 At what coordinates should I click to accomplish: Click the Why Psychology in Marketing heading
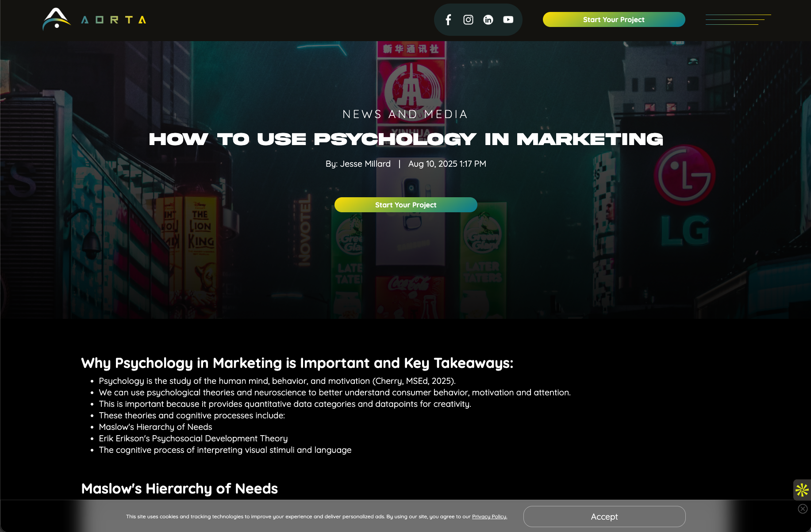tap(297, 363)
